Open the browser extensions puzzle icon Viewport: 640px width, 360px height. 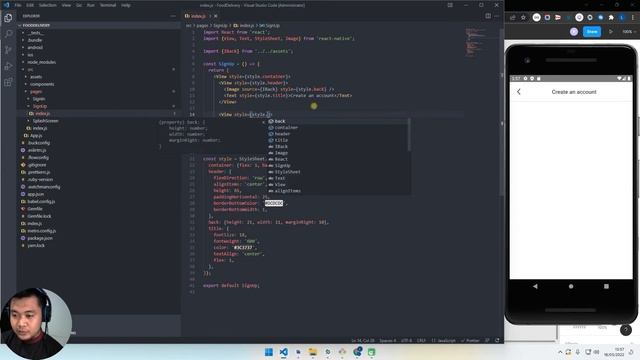611,18
